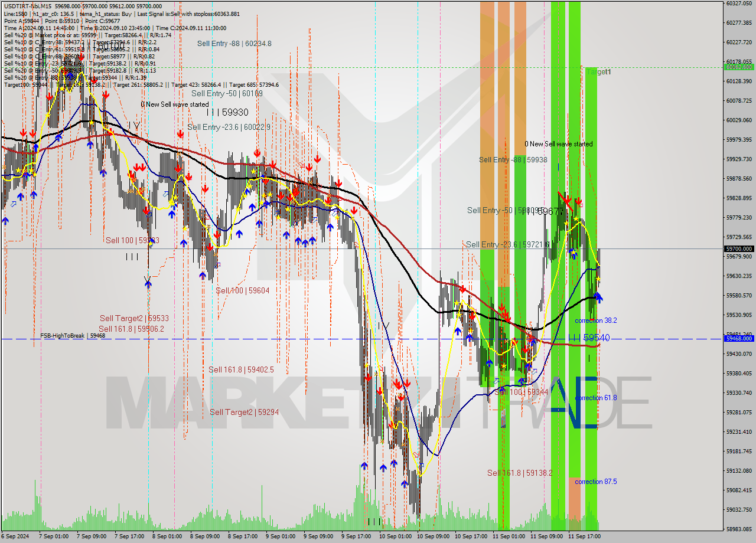The height and width of the screenshot is (543, 756).
Task: Click the '7 Sep 01:00' time axis label
Action: [x=55, y=537]
